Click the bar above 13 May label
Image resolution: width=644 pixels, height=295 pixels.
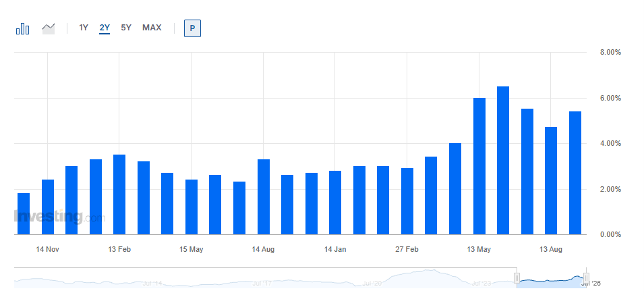click(479, 166)
